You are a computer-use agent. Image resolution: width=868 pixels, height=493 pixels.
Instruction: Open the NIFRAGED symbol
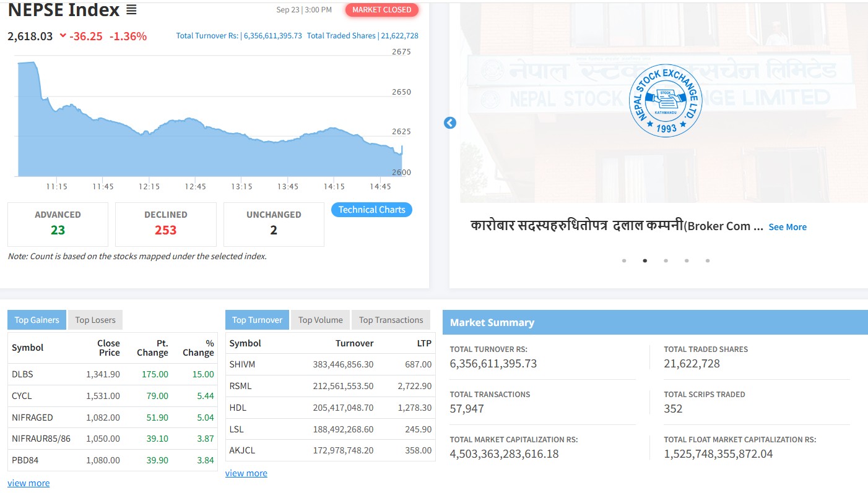(32, 418)
